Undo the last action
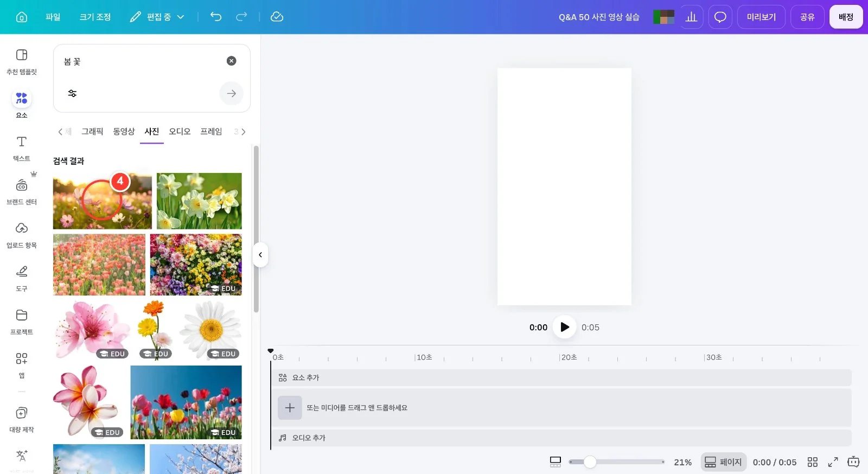This screenshot has width=868, height=474. [216, 17]
